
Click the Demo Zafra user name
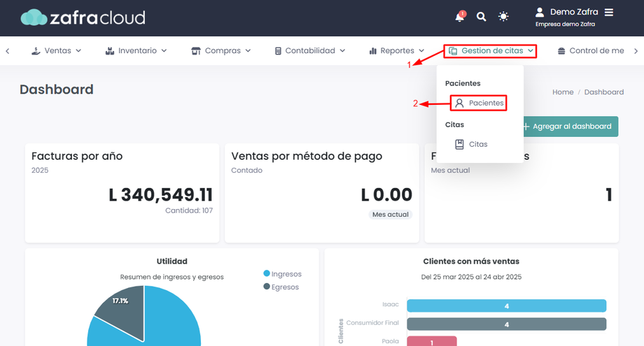coord(574,13)
